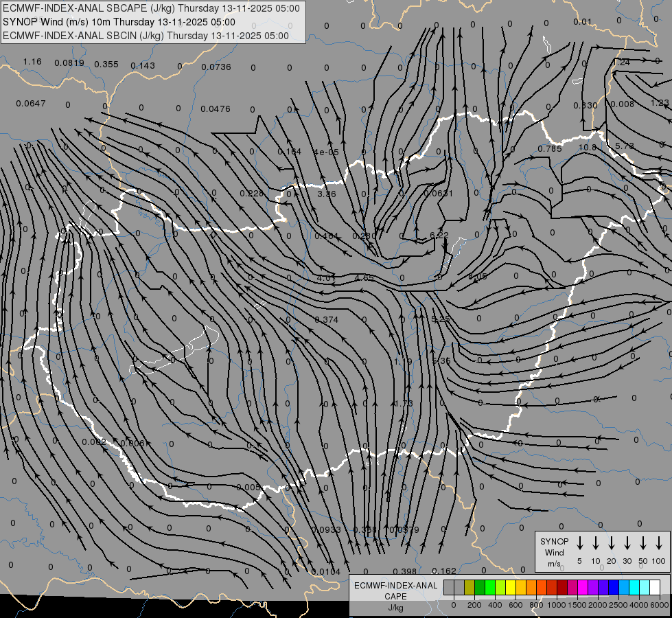Screen dimensions: 672x618
Task: Click the 0.0736 value on the map
Action: (216, 67)
